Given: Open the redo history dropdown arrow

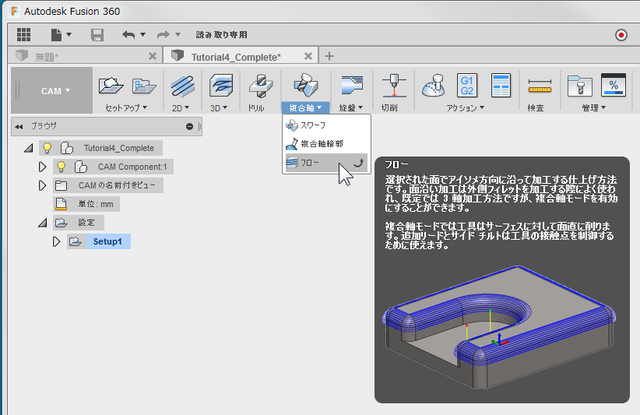Looking at the screenshot, I should [x=178, y=35].
